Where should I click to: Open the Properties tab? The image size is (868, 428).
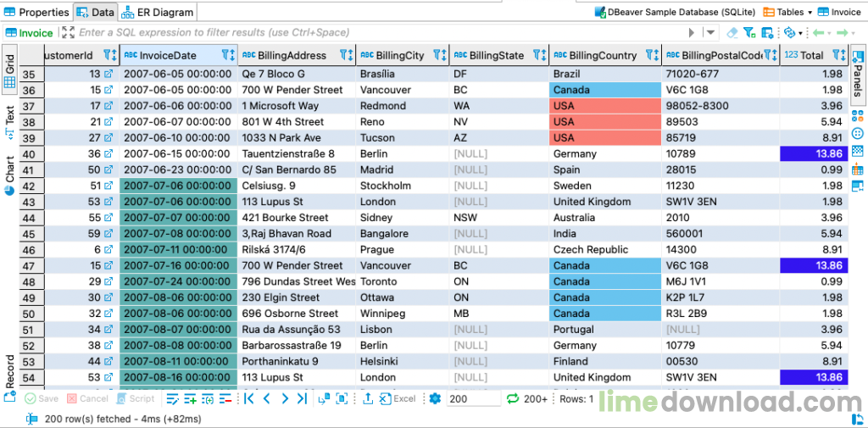[x=36, y=12]
